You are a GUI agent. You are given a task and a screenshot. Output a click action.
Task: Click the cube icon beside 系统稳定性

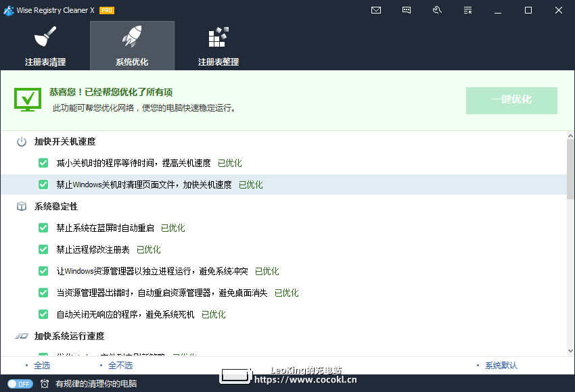pos(22,206)
